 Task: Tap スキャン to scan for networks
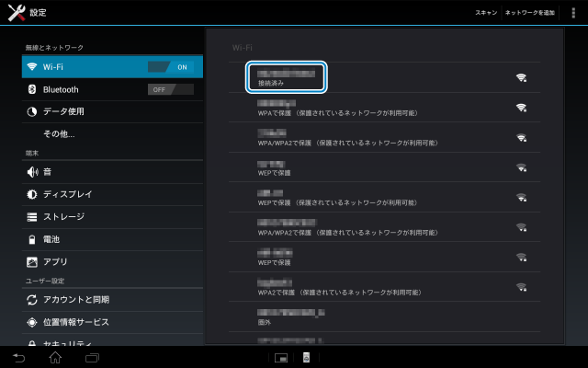click(x=486, y=13)
